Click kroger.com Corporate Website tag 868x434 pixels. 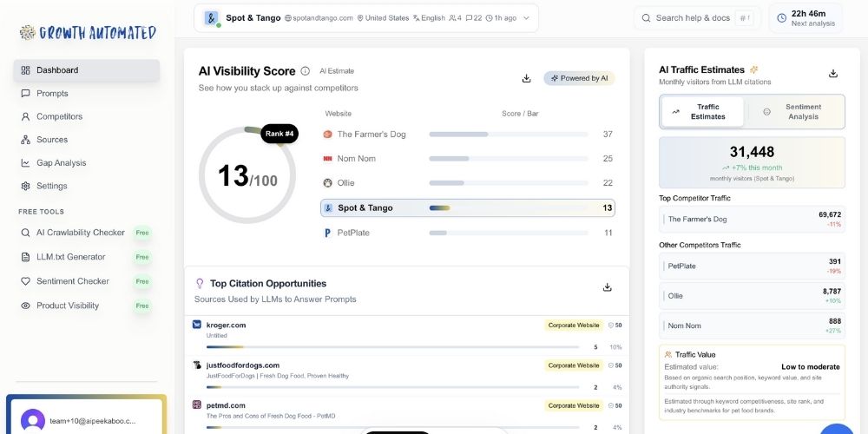click(x=574, y=325)
